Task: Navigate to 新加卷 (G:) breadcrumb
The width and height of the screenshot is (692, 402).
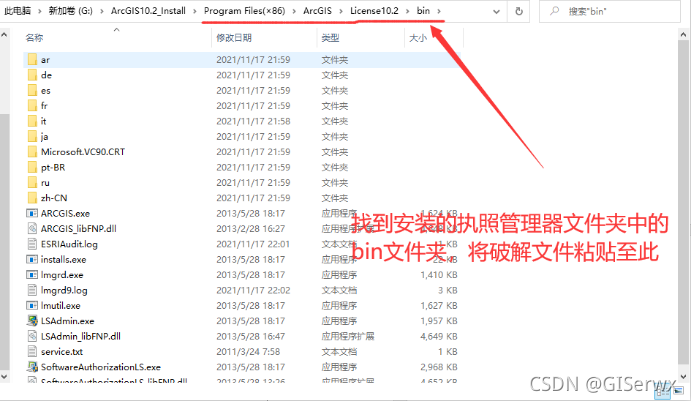Action: point(71,11)
